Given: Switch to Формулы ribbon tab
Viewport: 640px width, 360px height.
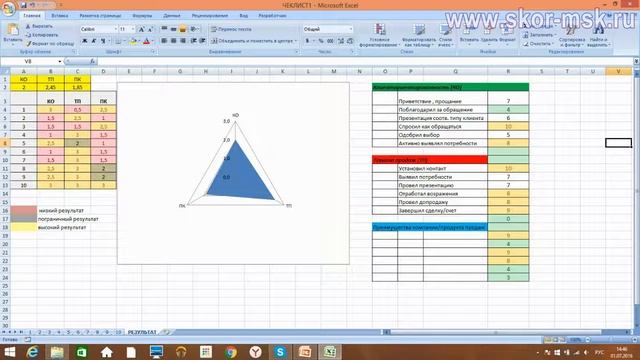Looking at the screenshot, I should click(x=142, y=16).
